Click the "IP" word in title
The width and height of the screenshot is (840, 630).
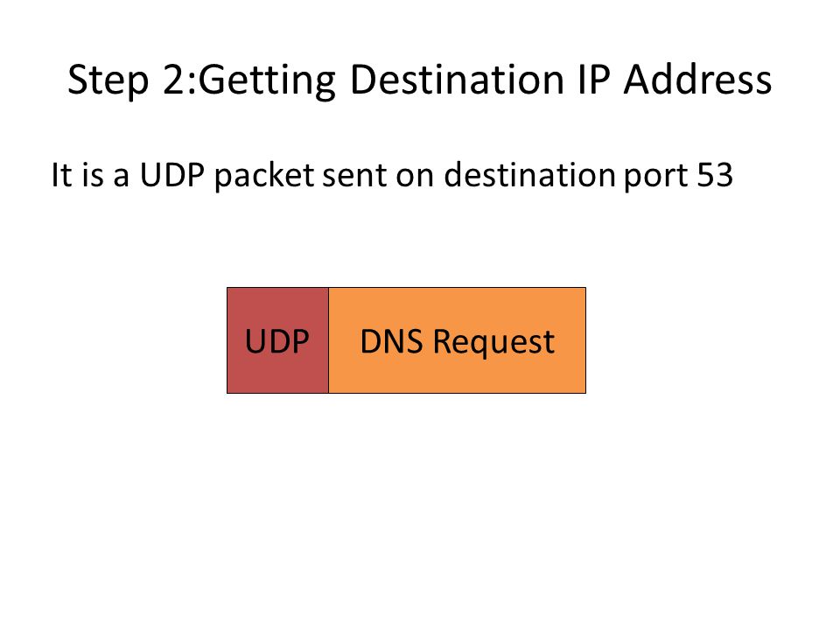593,80
